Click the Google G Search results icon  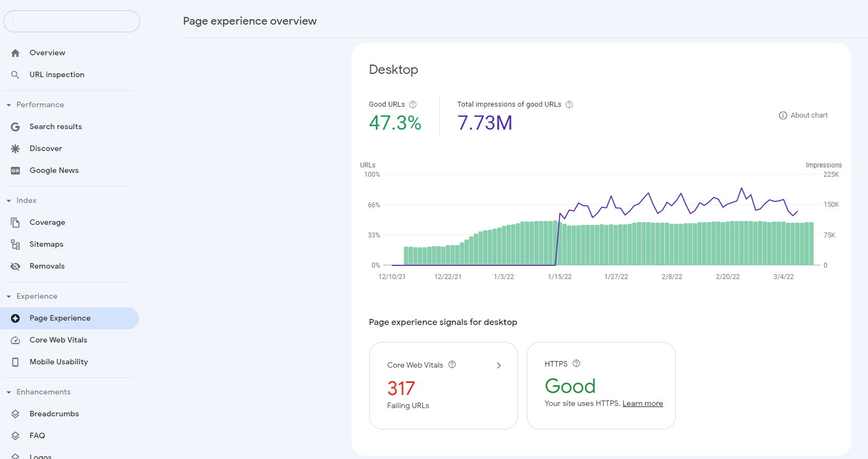[x=15, y=127]
